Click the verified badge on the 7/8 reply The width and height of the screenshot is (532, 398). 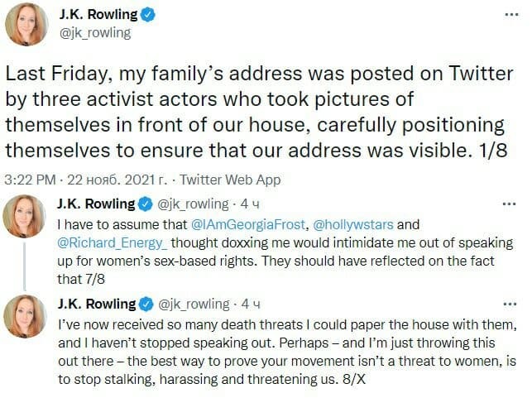click(143, 204)
